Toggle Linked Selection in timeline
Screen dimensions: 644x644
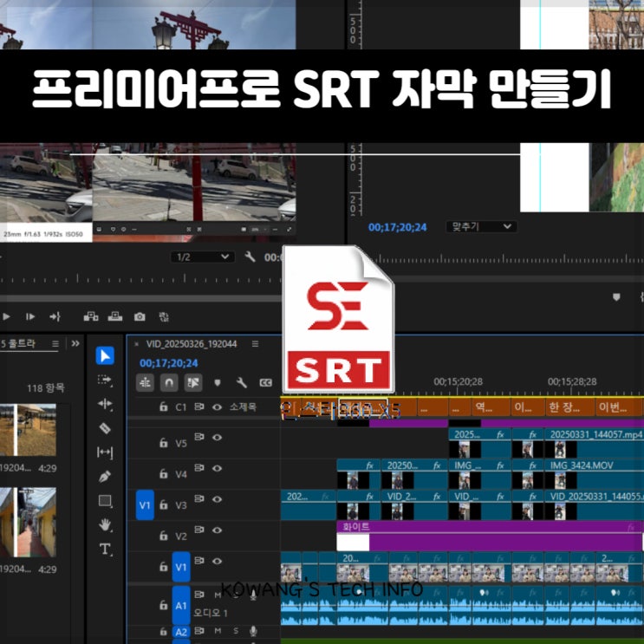(x=193, y=383)
